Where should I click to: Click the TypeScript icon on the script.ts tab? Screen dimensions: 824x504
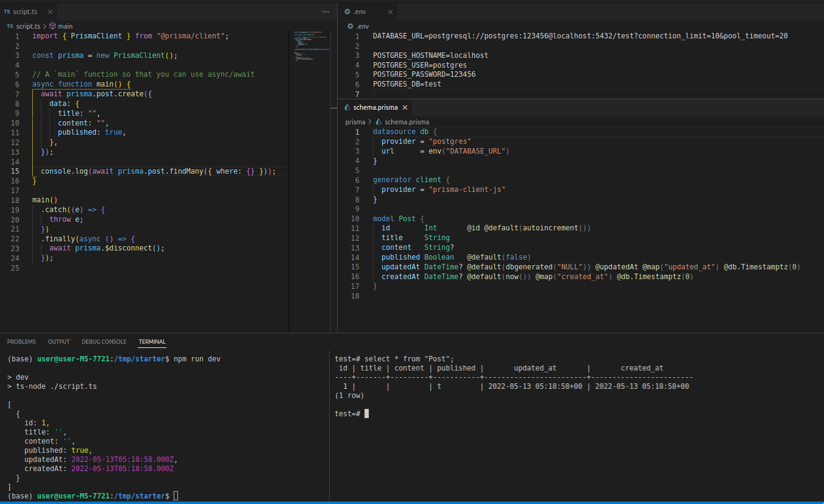[9, 11]
